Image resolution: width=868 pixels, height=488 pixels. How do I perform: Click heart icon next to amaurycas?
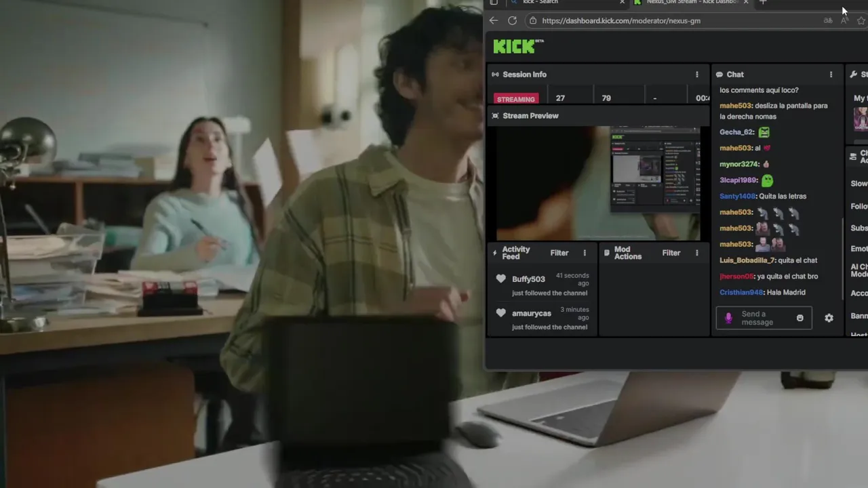501,312
